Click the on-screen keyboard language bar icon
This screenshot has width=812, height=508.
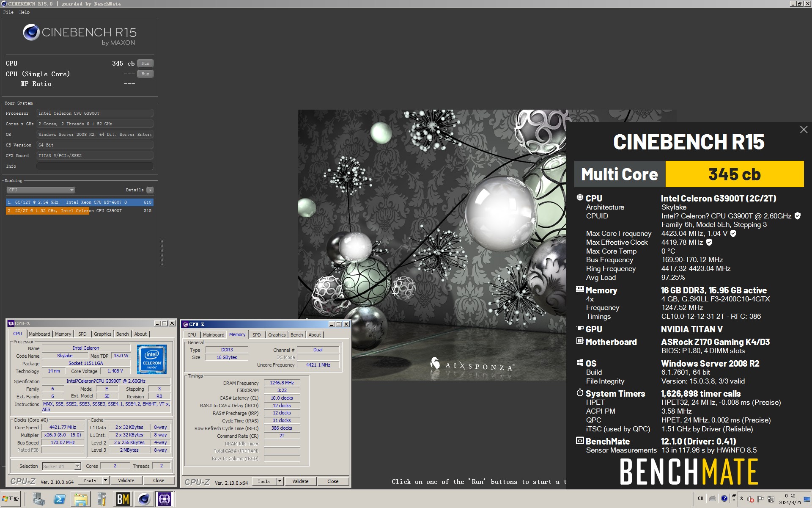click(x=713, y=498)
